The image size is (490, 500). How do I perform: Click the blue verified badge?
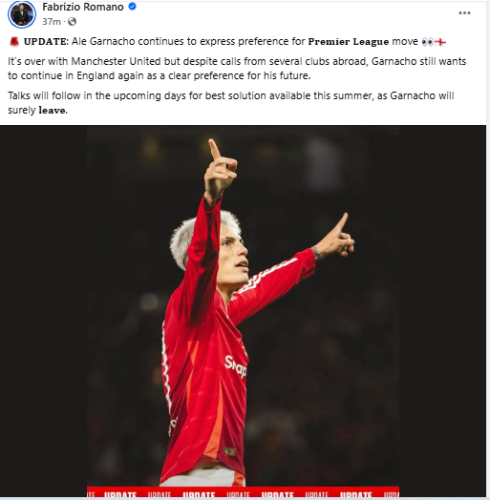pos(132,6)
